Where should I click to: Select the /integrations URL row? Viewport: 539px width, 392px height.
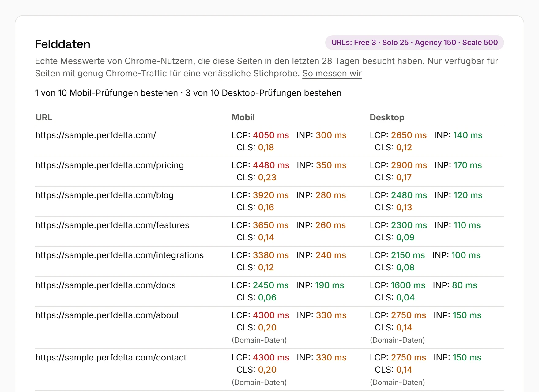coord(269,261)
